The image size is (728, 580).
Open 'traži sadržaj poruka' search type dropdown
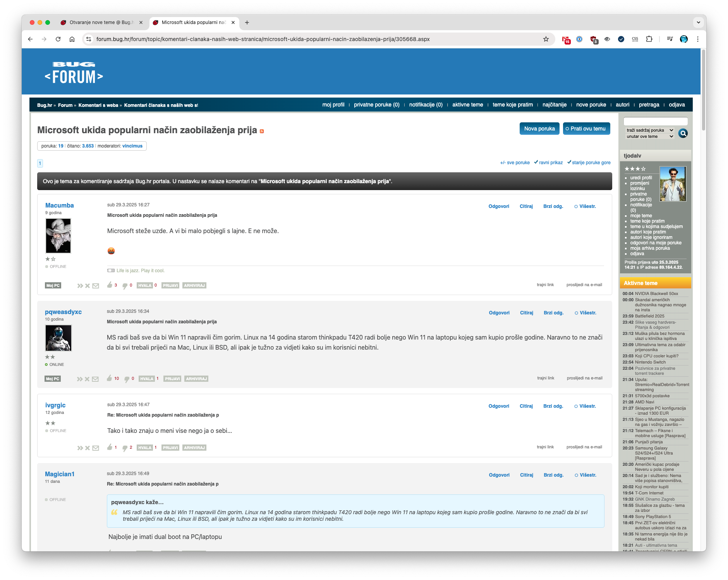tap(650, 130)
